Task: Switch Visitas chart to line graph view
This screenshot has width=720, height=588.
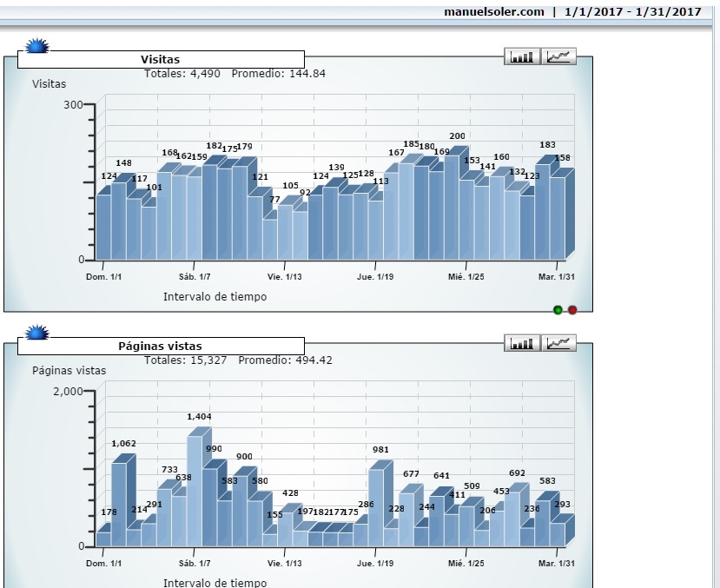Action: [559, 56]
